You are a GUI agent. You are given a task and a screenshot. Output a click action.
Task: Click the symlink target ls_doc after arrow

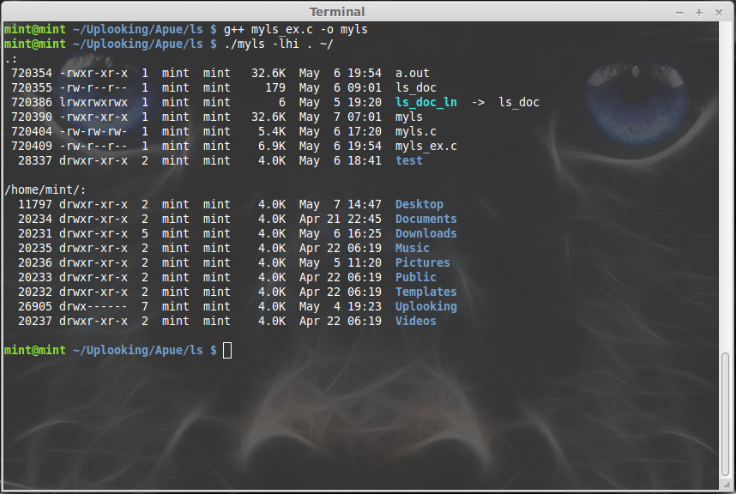pos(519,102)
